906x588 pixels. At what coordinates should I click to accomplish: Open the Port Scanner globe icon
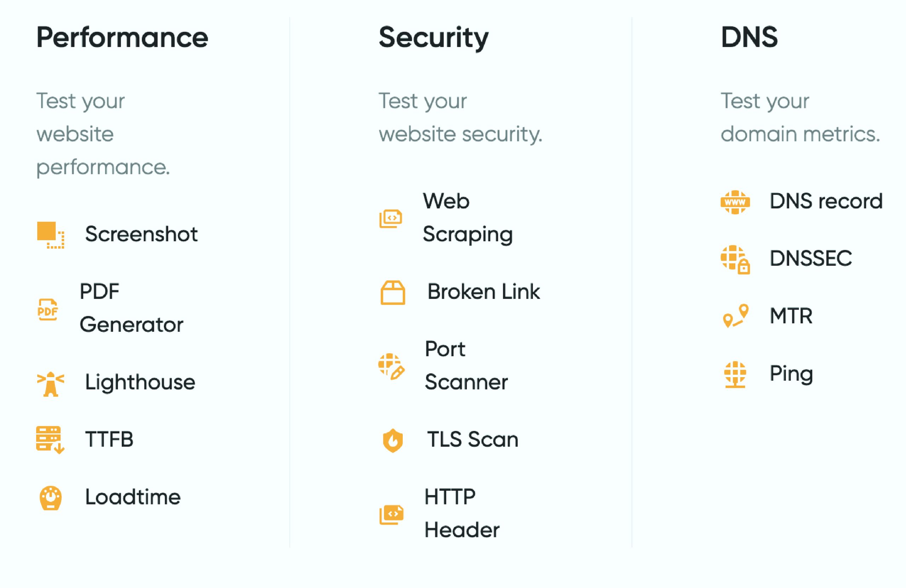point(392,366)
